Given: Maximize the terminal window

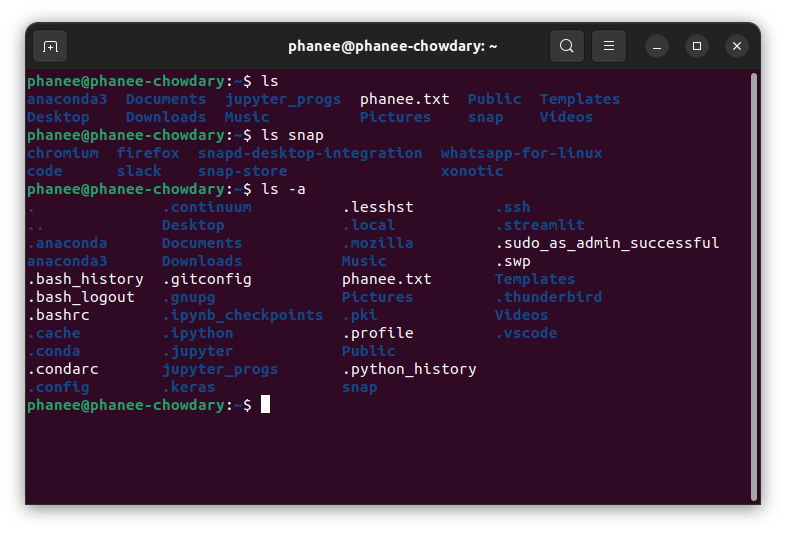Looking at the screenshot, I should pyautogui.click(x=697, y=46).
